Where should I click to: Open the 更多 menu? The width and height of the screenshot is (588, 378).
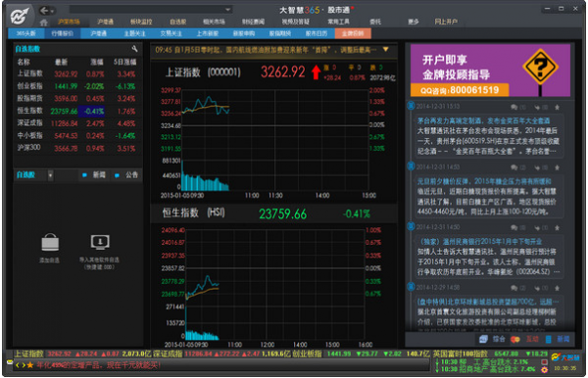pos(413,22)
